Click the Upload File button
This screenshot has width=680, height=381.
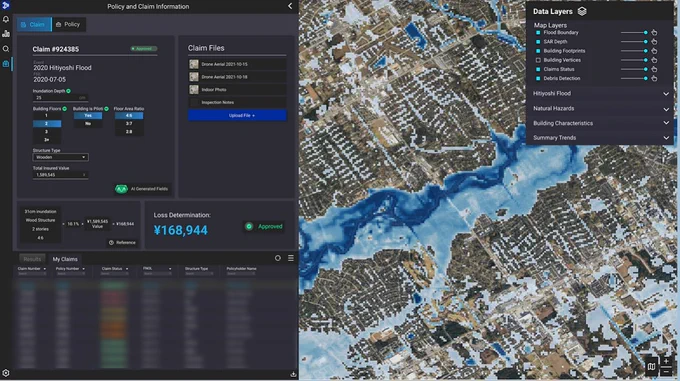pos(237,115)
